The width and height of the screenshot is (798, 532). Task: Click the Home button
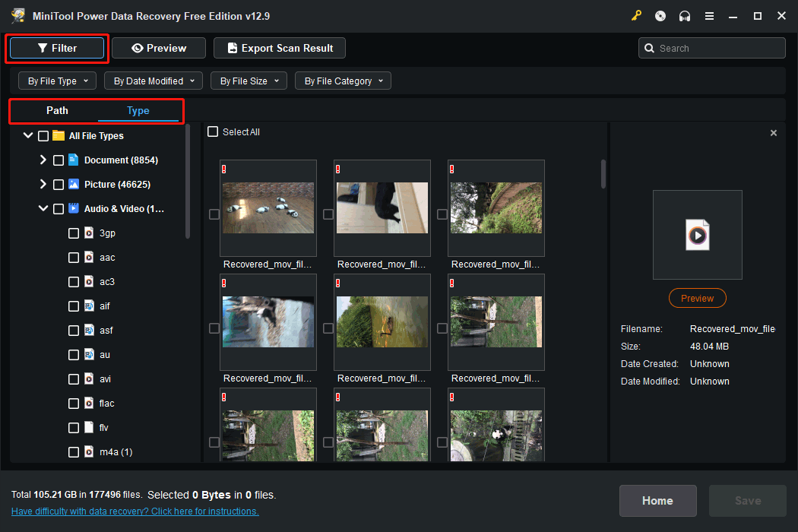[657, 501]
